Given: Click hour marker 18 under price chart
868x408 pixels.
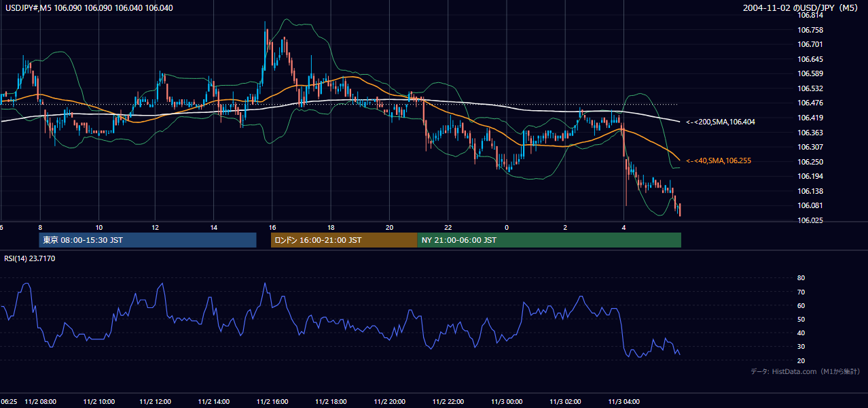Looking at the screenshot, I should coord(331,227).
